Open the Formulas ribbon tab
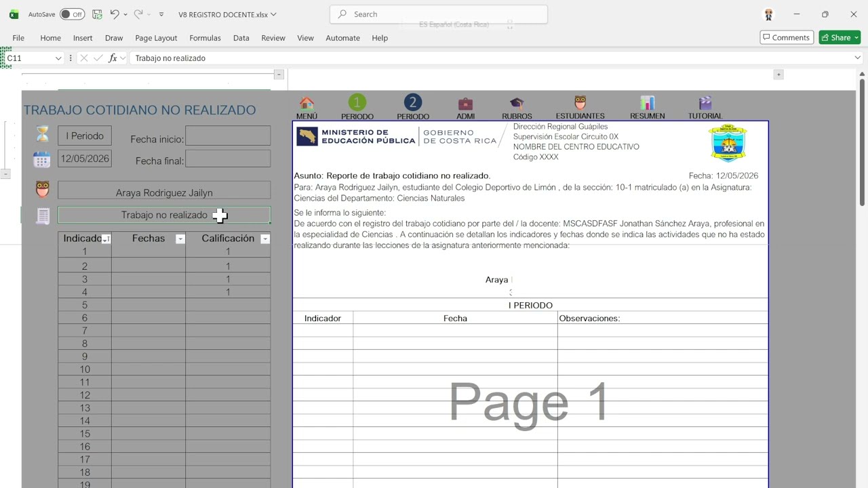 coord(205,38)
